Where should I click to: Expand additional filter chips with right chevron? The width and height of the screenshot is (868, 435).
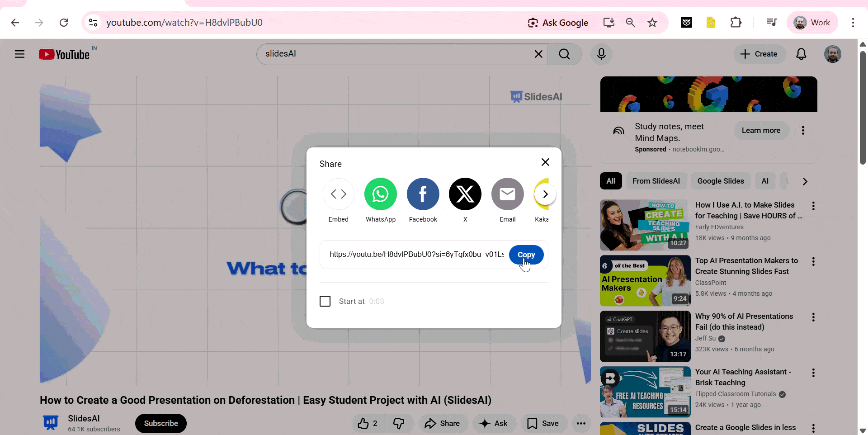(805, 181)
